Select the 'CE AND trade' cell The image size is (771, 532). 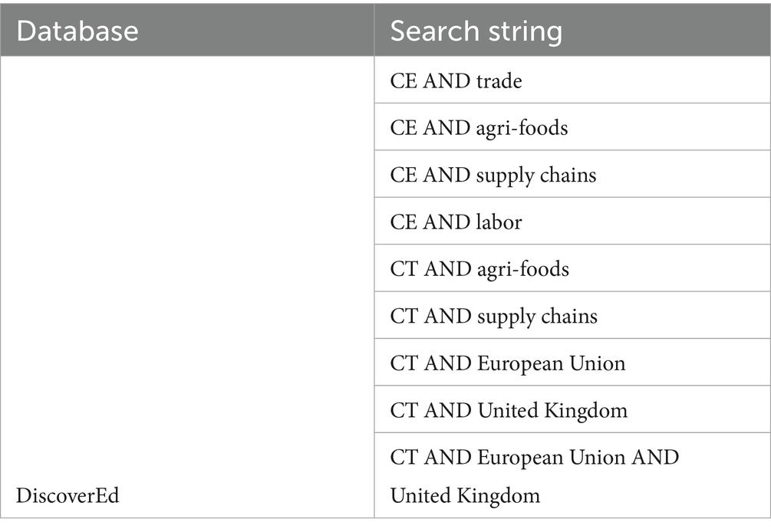click(572, 80)
